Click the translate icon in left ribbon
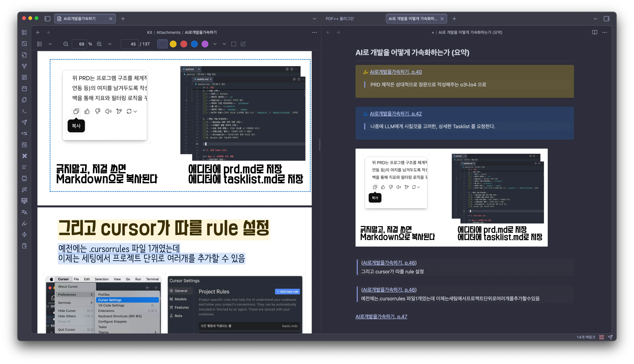This screenshot has width=634, height=364. (24, 212)
